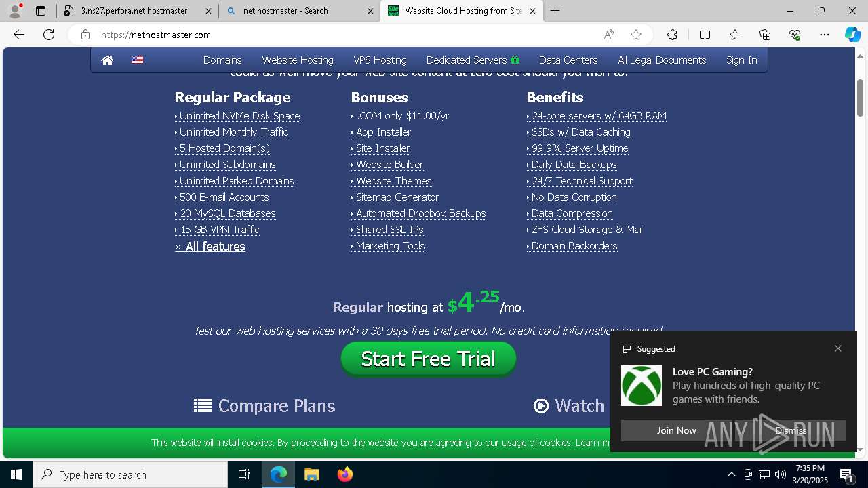Open the clock and date in taskbar
The height and width of the screenshot is (488, 868).
pyautogui.click(x=811, y=474)
